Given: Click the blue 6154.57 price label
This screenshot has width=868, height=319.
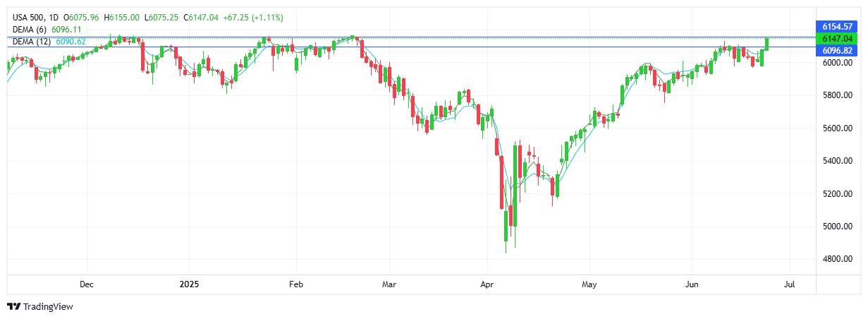Looking at the screenshot, I should coord(838,26).
